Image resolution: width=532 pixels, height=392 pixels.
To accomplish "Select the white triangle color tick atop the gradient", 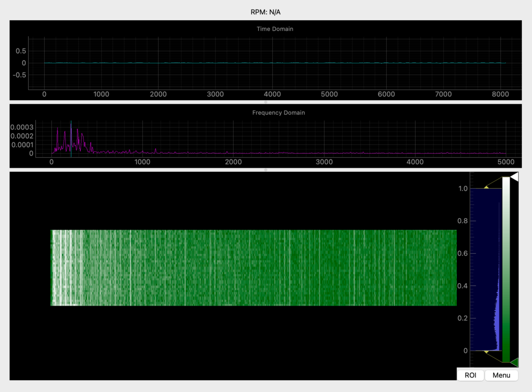I will [514, 177].
